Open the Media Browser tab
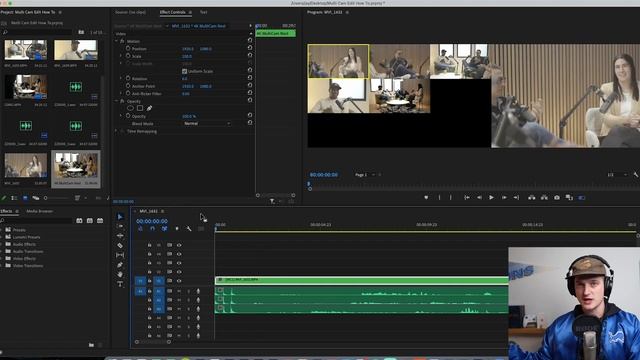640x360 pixels. 40,211
